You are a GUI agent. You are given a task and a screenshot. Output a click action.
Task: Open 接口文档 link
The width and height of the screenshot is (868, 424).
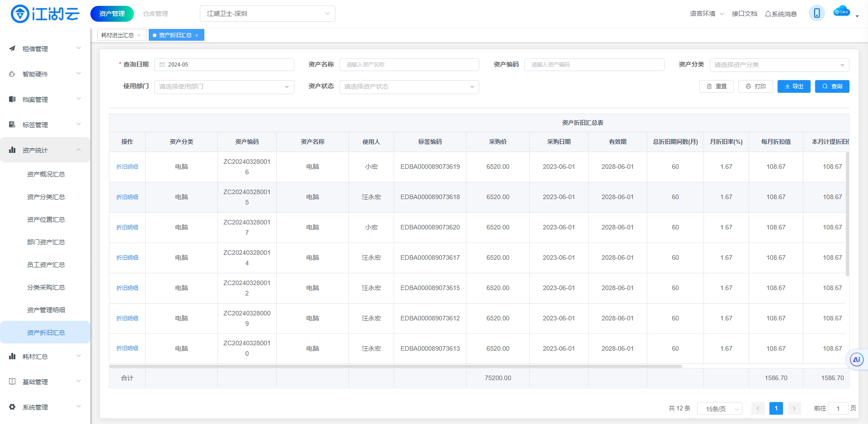tap(745, 14)
